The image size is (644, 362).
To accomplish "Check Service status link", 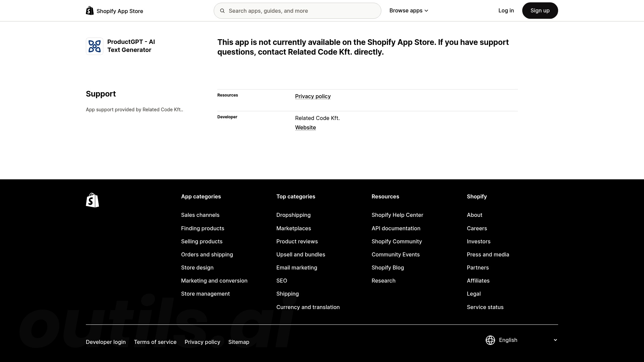I will click(x=485, y=307).
